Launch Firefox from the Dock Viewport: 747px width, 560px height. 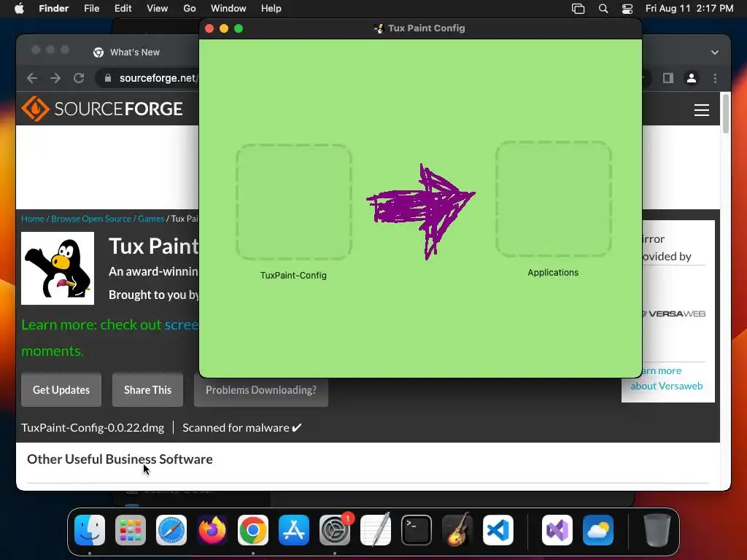[212, 530]
